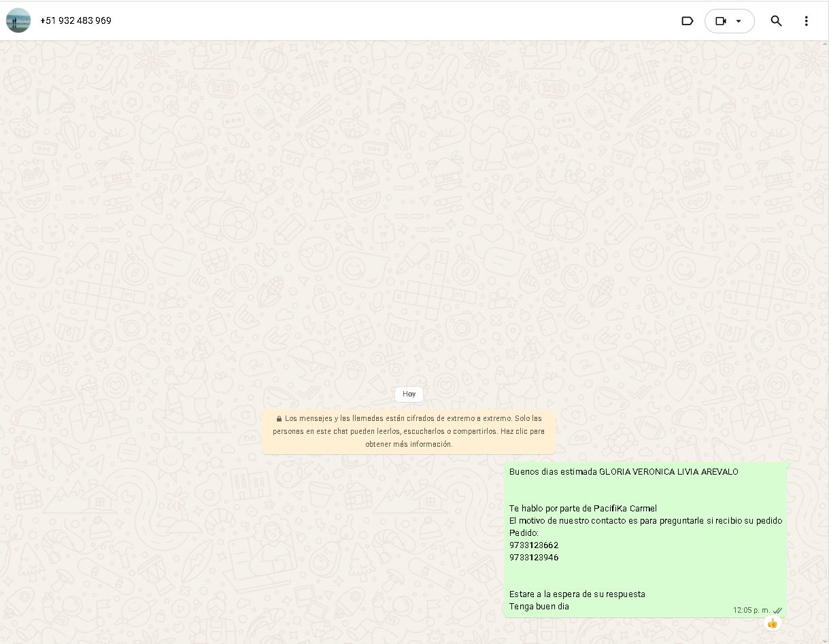This screenshot has height=644, width=829.
Task: Click order number 9733123946 in the message
Action: [534, 558]
